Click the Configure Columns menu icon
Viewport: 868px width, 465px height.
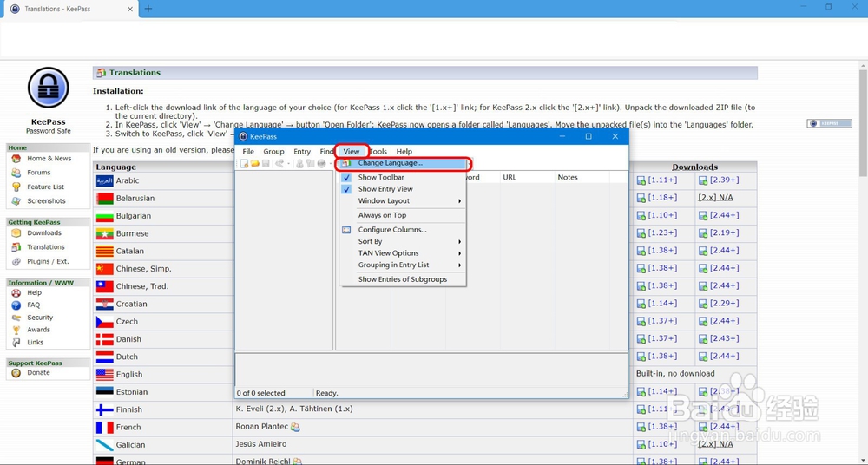(x=346, y=230)
